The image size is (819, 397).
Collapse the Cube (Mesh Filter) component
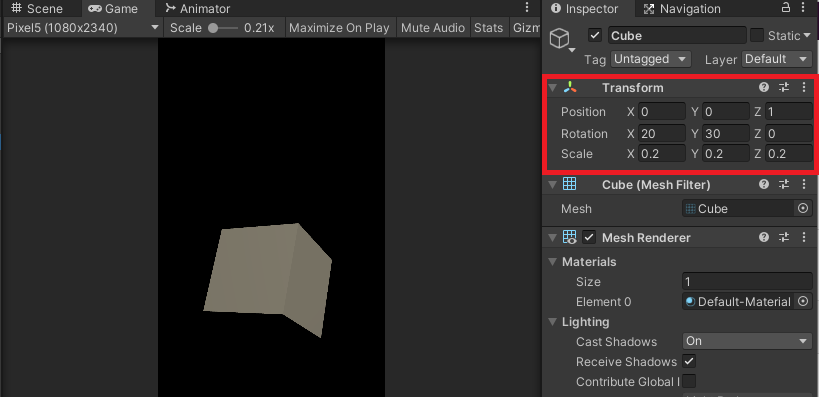click(x=553, y=184)
